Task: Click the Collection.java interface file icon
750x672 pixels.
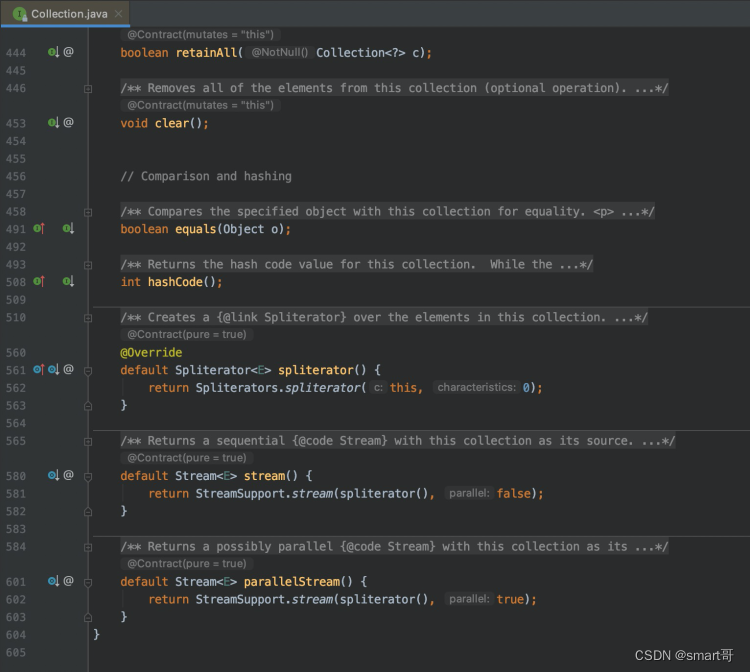Action: (20, 14)
